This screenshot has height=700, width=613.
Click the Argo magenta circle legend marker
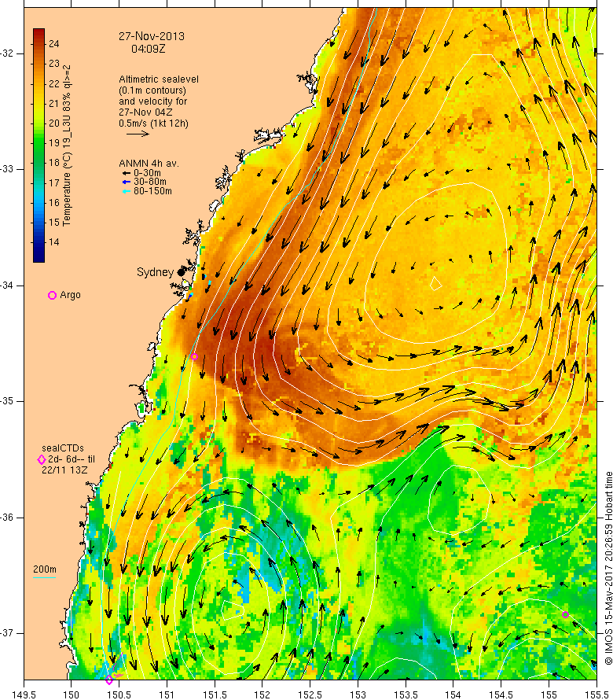52,295
